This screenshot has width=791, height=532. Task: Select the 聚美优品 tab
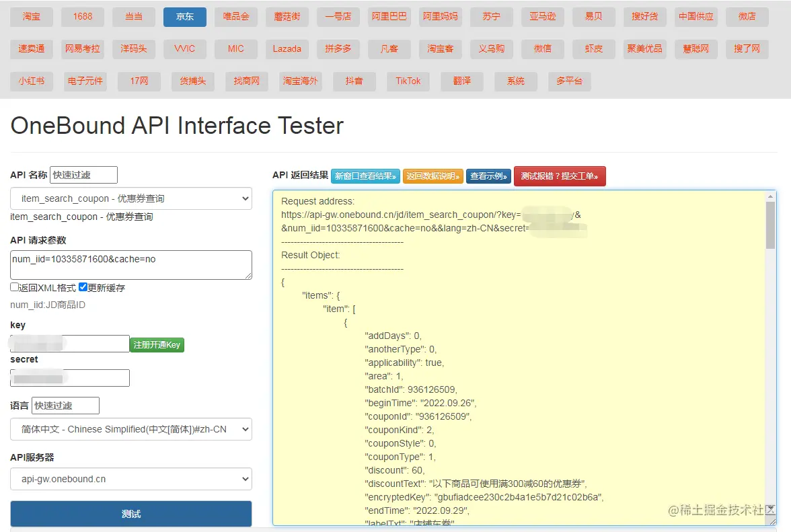[644, 49]
